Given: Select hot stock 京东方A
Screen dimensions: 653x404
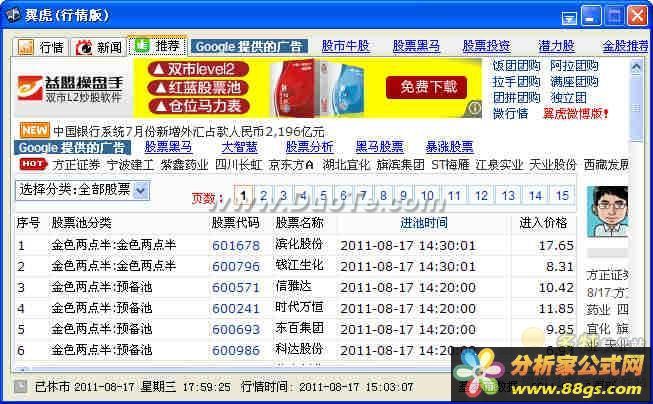Looking at the screenshot, I should click(x=291, y=165).
